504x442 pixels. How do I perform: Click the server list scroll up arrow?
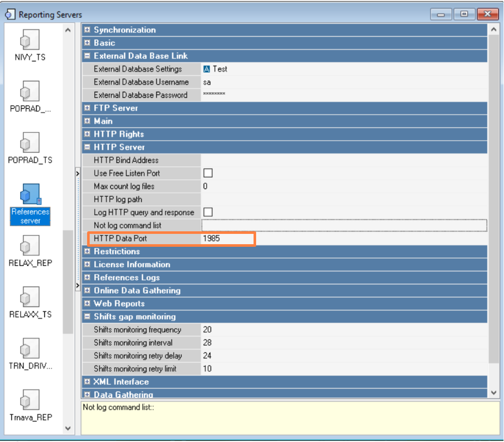coord(68,30)
